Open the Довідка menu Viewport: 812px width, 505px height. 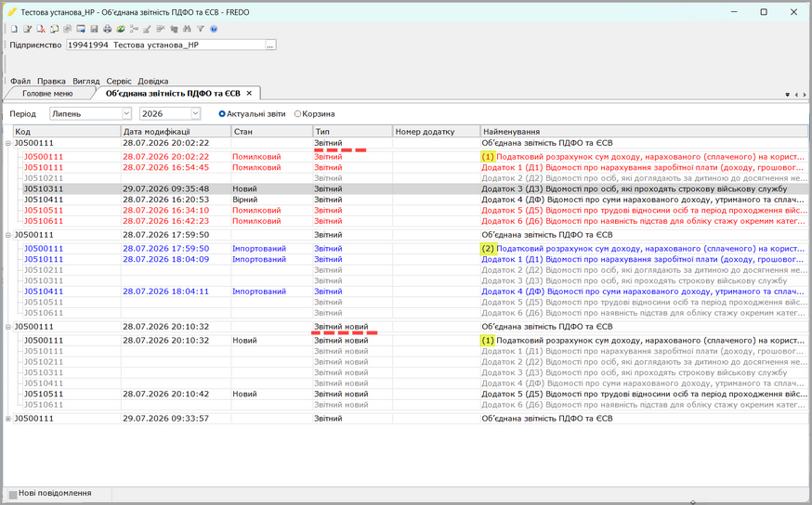point(152,82)
